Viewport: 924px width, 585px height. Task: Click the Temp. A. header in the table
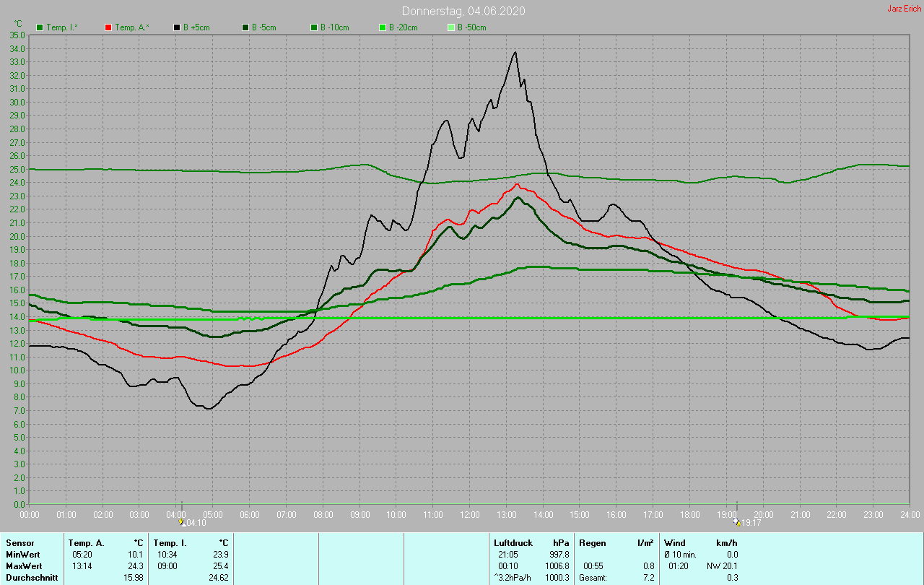86,542
